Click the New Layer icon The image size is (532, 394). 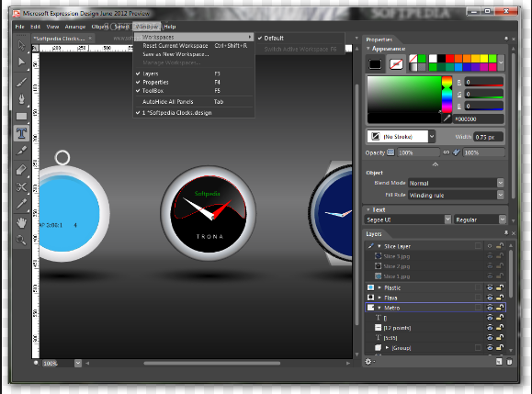(x=499, y=362)
